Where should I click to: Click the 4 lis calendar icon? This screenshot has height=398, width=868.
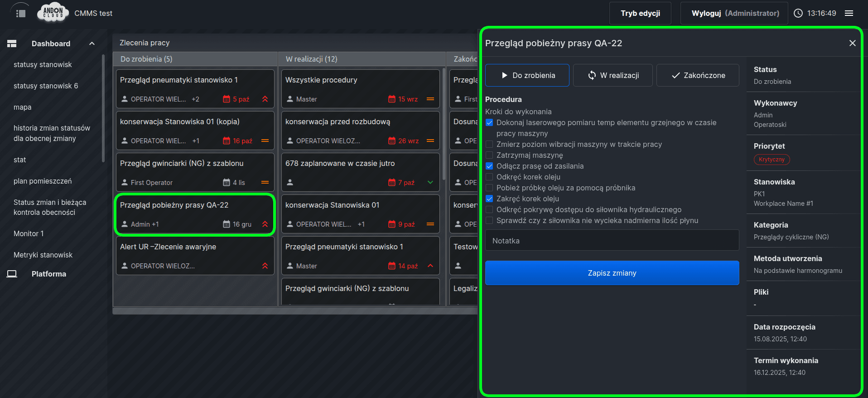[227, 183]
